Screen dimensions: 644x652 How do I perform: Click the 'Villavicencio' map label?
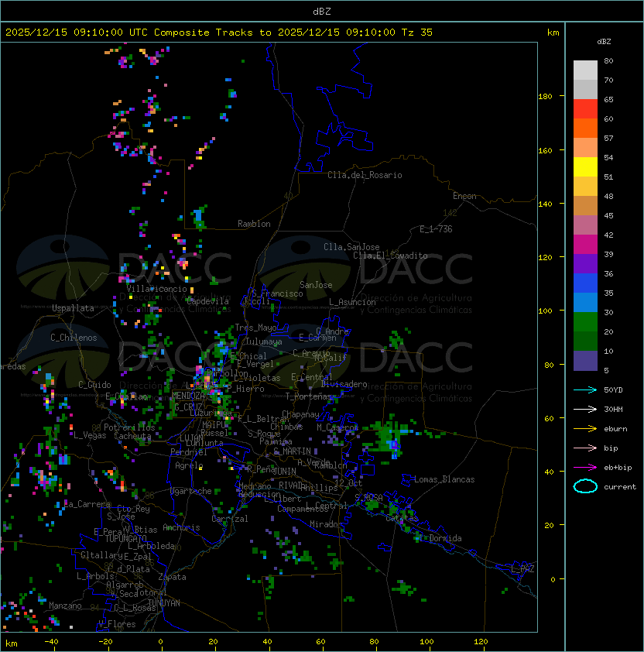pos(156,289)
